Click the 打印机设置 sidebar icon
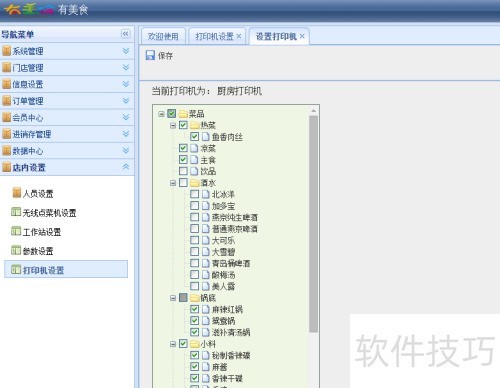This screenshot has height=388, width=500. click(16, 269)
